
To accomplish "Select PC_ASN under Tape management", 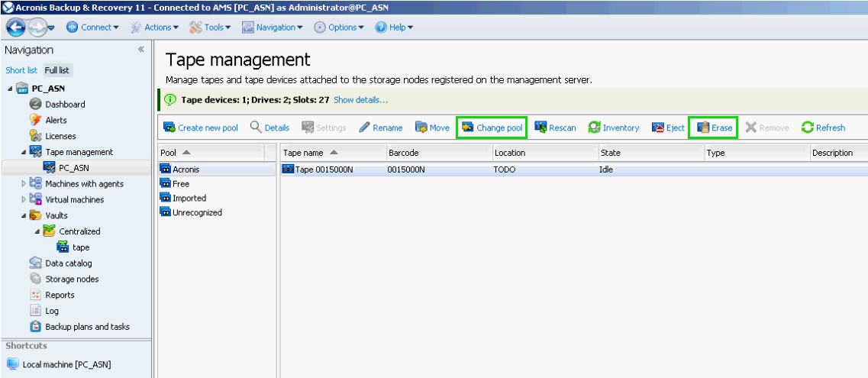I will click(66, 168).
